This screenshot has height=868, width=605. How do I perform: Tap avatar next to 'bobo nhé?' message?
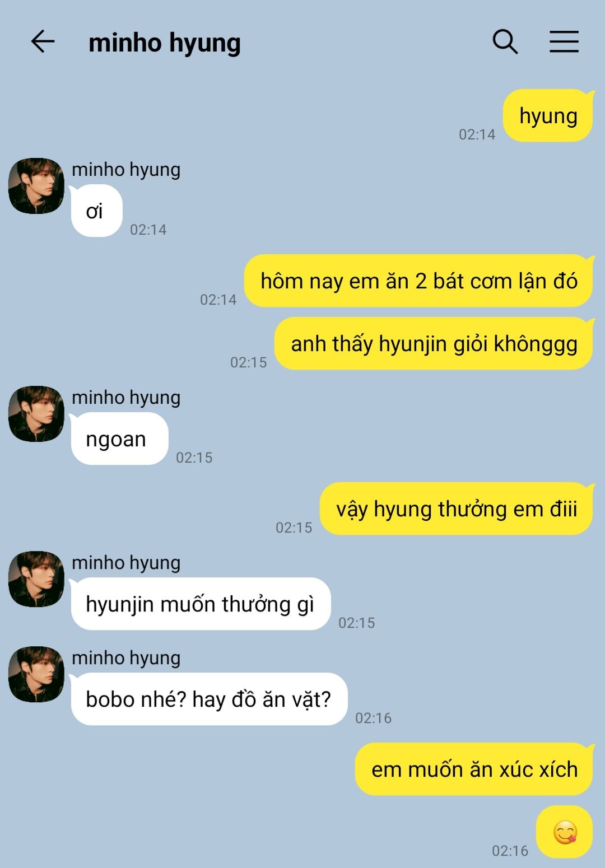36,674
